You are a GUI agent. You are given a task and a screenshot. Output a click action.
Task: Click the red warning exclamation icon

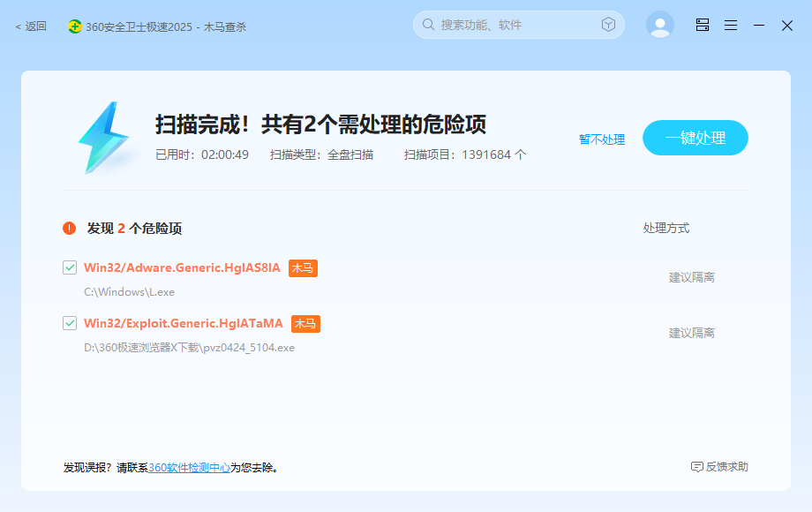point(70,229)
